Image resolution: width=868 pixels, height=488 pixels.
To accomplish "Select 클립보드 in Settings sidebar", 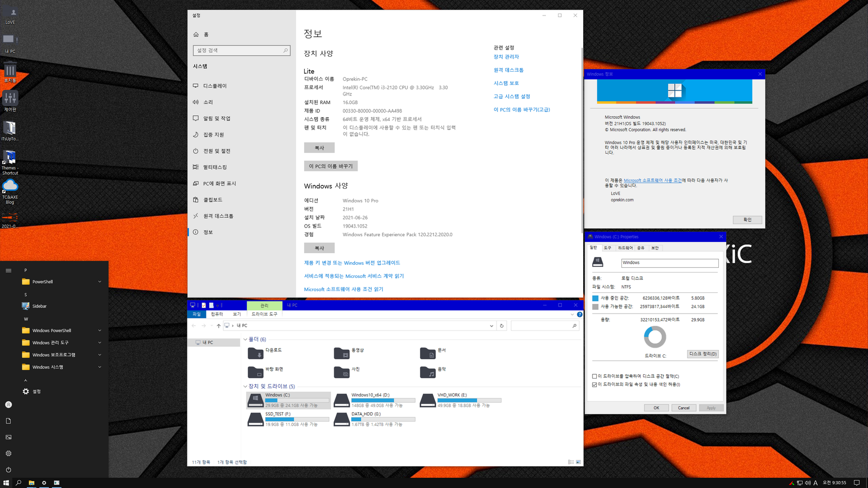I will coord(242,199).
